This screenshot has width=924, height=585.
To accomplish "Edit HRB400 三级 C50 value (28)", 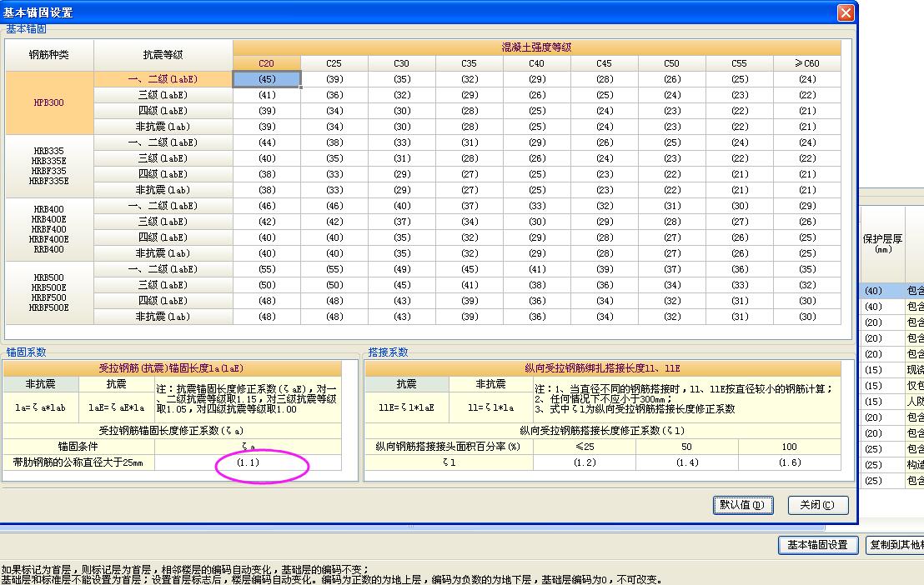I will click(672, 222).
